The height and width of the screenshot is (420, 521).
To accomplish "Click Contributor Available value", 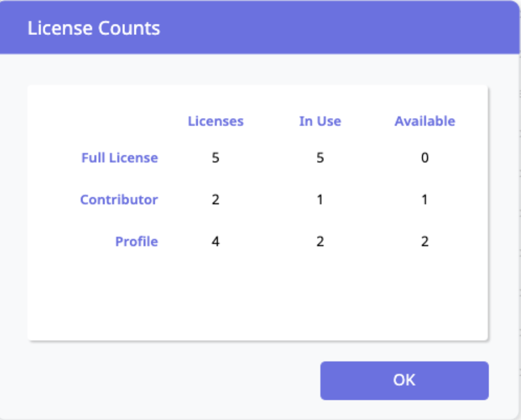I will click(x=424, y=200).
